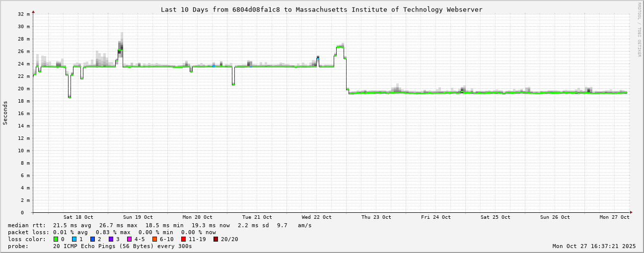Click the median rtt statistics line
Screen dimensions: 644x253
click(x=159, y=225)
